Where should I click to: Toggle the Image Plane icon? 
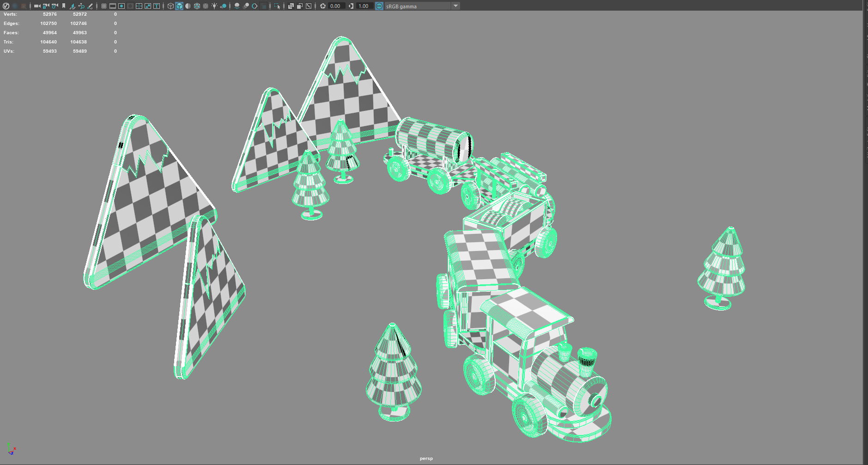tap(73, 6)
